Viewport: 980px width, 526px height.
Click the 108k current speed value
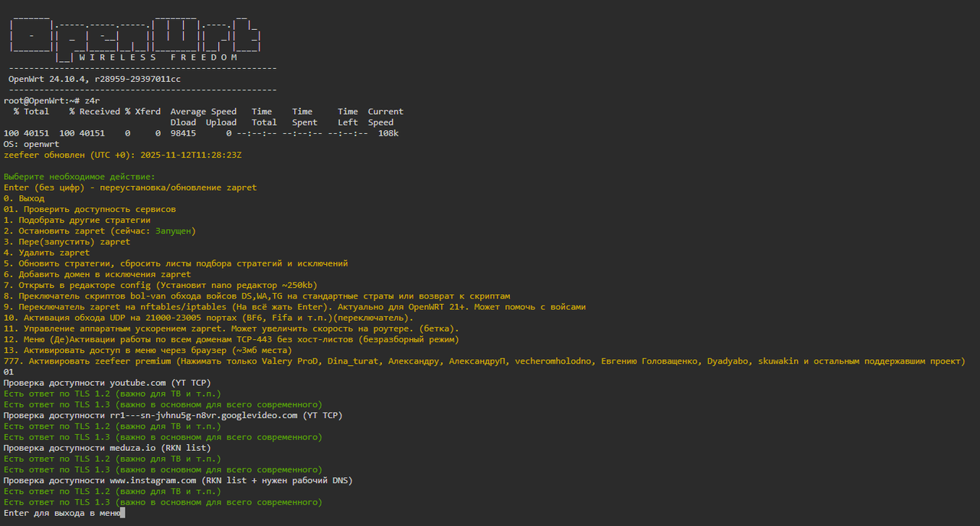point(388,133)
